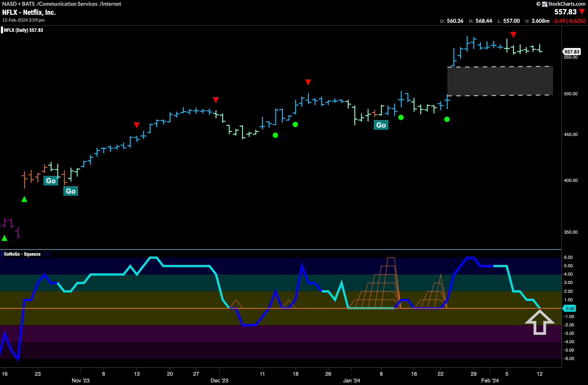Click the gray shaded support zone
Screen dimensions: 588x385
tap(500, 81)
